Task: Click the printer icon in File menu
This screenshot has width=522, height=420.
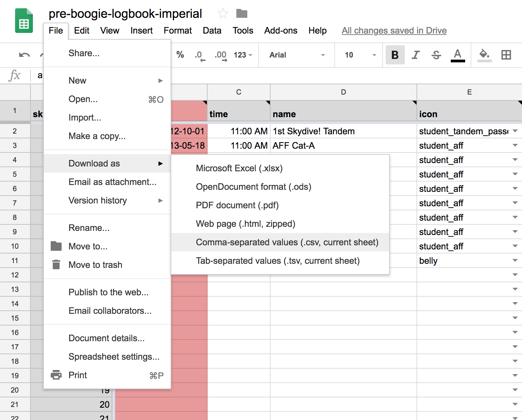Action: (x=56, y=375)
